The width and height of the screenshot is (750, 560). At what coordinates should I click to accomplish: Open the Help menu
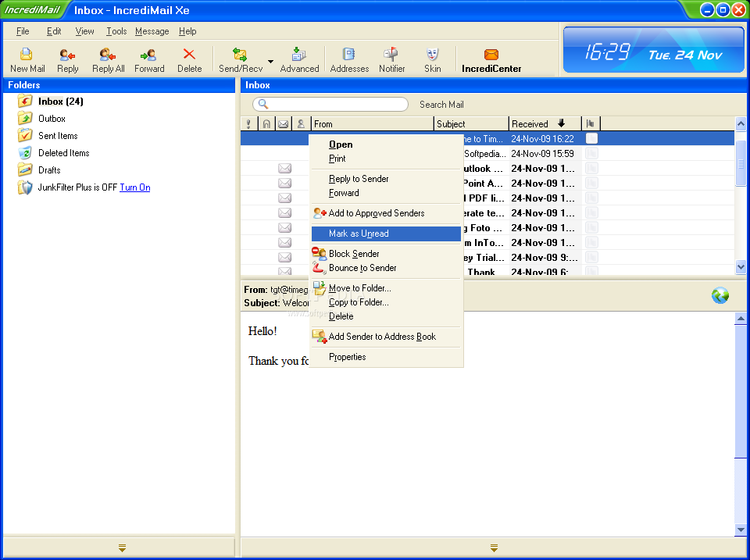pos(187,31)
